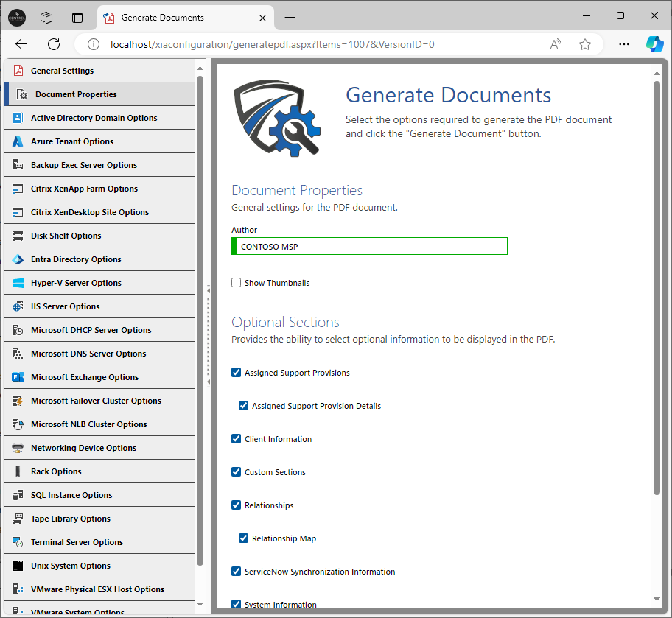The image size is (672, 618).
Task: Click the Entra Directory Options icon
Action: pyautogui.click(x=18, y=259)
